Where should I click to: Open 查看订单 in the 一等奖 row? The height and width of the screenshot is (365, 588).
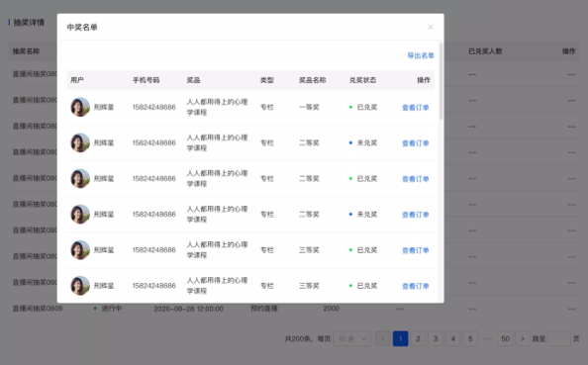click(x=415, y=108)
